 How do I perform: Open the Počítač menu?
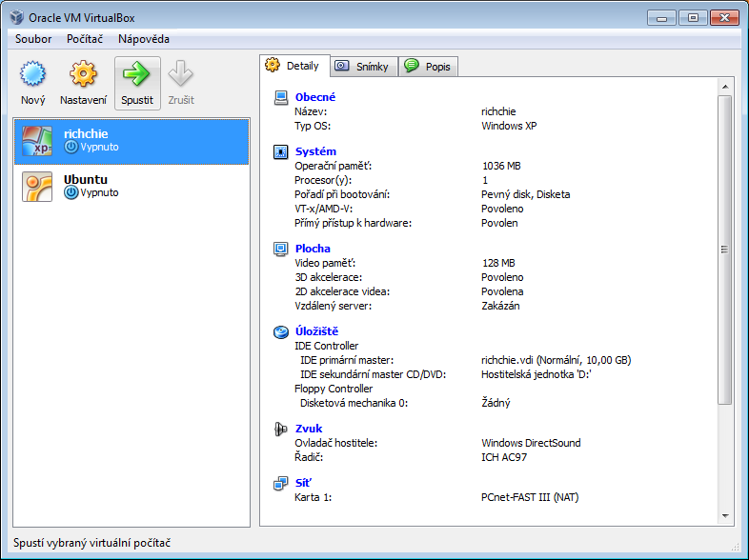click(85, 39)
